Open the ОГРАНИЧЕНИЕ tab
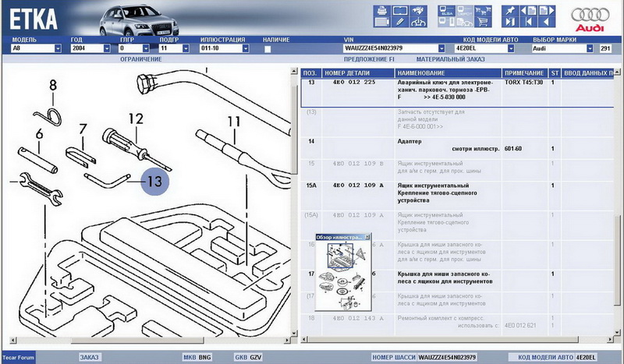 pos(140,58)
